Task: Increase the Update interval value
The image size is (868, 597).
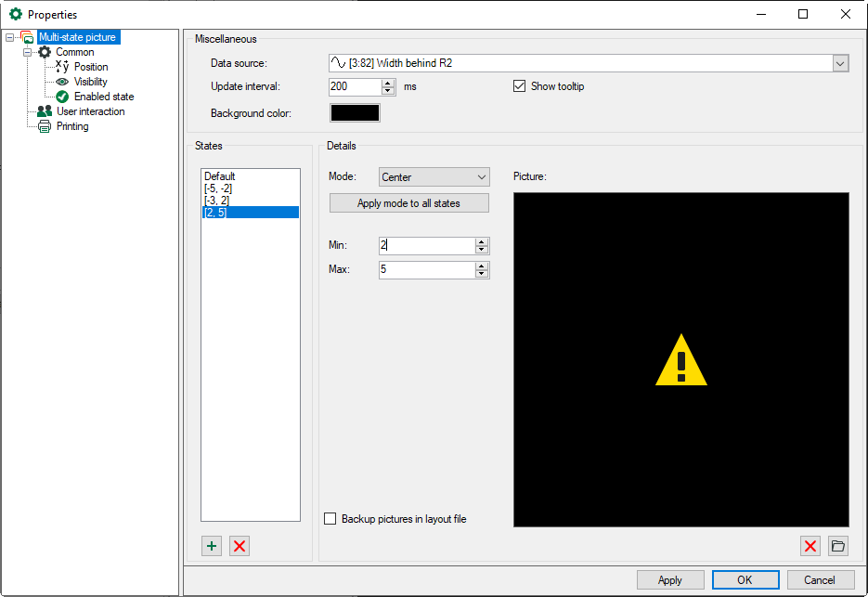Action: click(x=388, y=83)
